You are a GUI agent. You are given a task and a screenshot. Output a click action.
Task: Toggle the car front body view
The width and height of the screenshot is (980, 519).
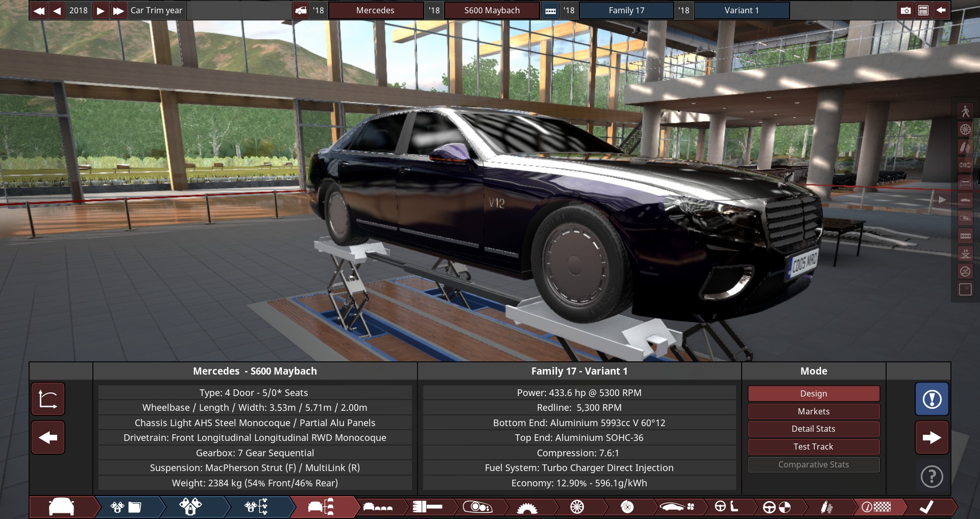pyautogui.click(x=965, y=182)
